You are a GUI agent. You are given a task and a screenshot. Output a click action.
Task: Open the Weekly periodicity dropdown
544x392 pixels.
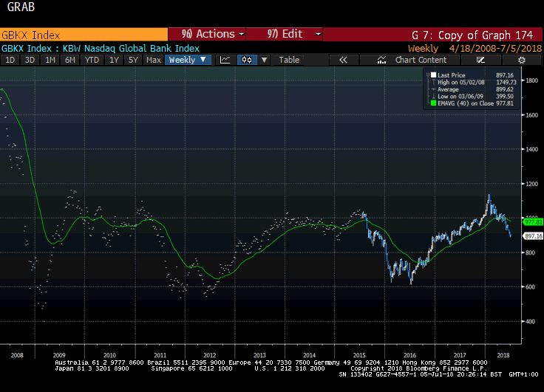pyautogui.click(x=188, y=60)
